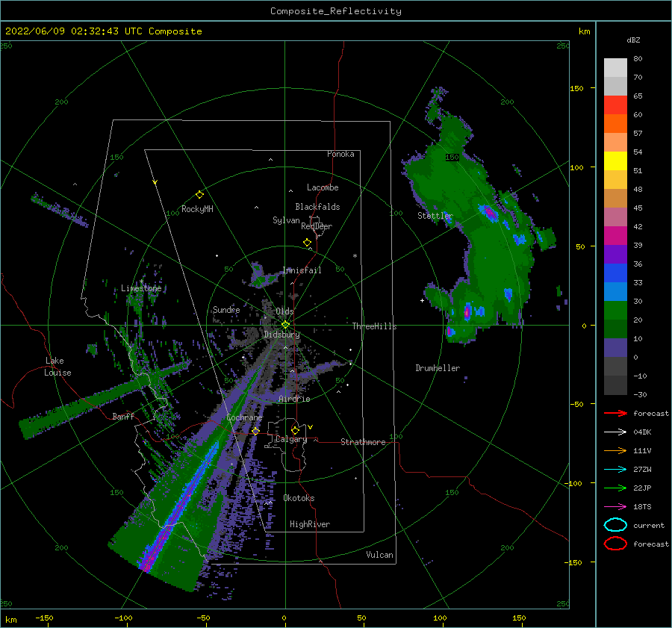Click the yellow diamond marker above RockyMH
The image size is (672, 628).
tap(199, 195)
